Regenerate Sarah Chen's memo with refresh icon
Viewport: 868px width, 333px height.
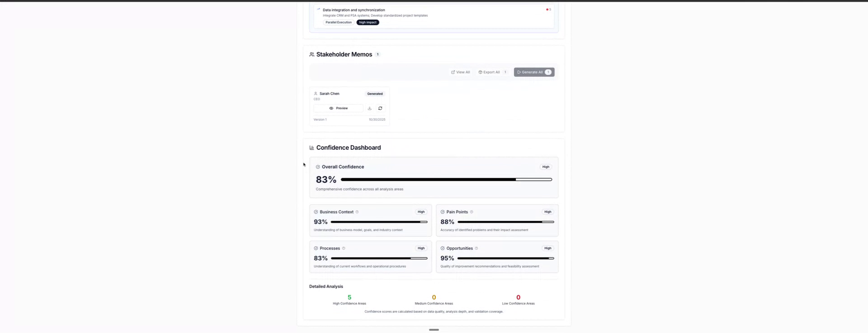pyautogui.click(x=380, y=108)
